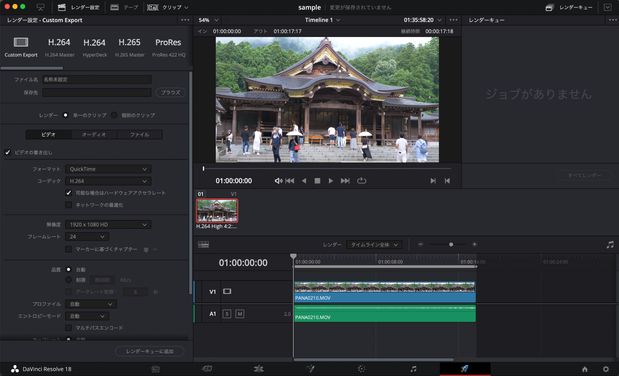Click the レンダーキューに追加 button
619x376 pixels.
pos(150,351)
